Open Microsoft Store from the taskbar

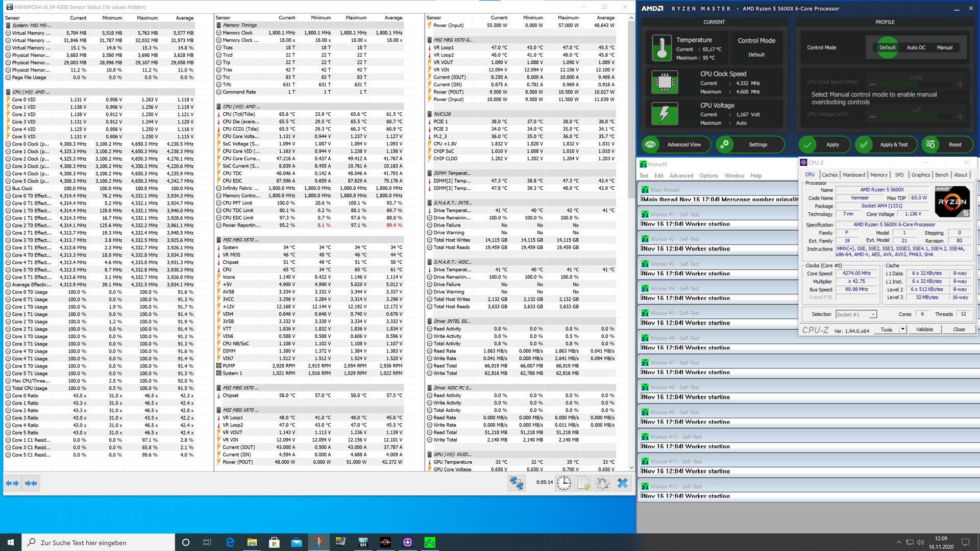274,542
